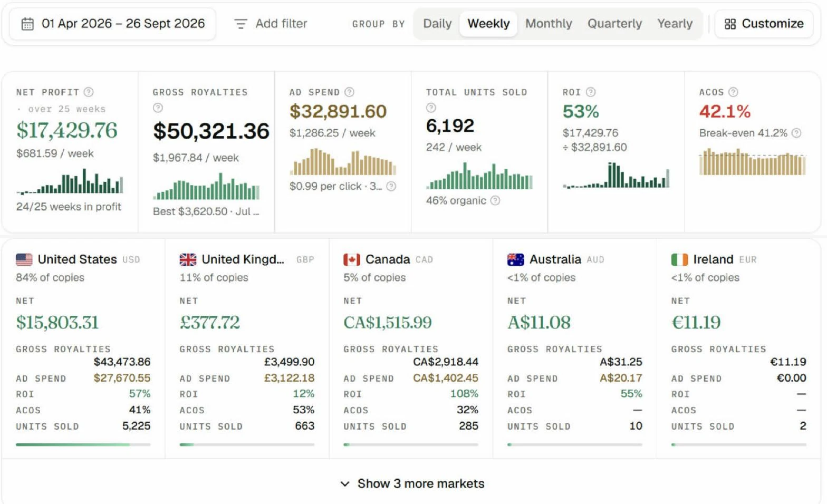
Task: Click the 24/25 weeks in profit text
Action: tap(69, 207)
